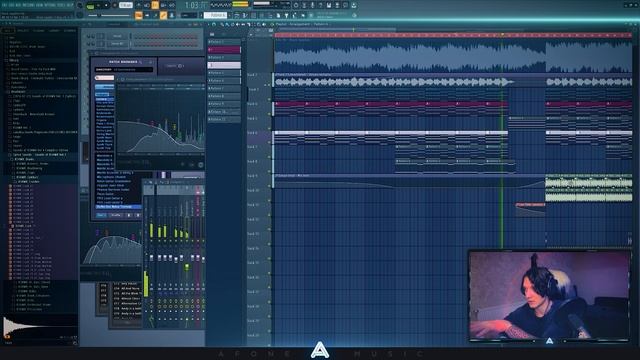Click the Track 10 header label
The width and height of the screenshot is (640, 360).
click(x=253, y=191)
